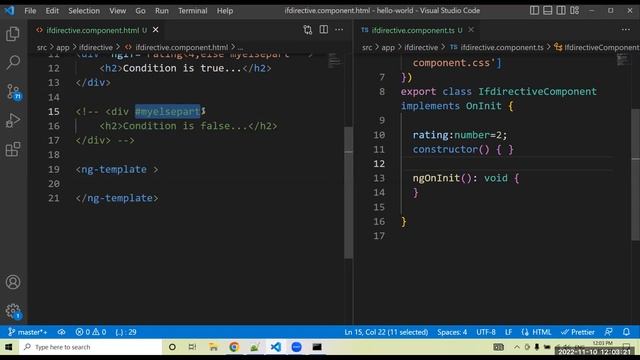
Task: Click left editor vertical scrollbar thumb
Action: coord(348,192)
